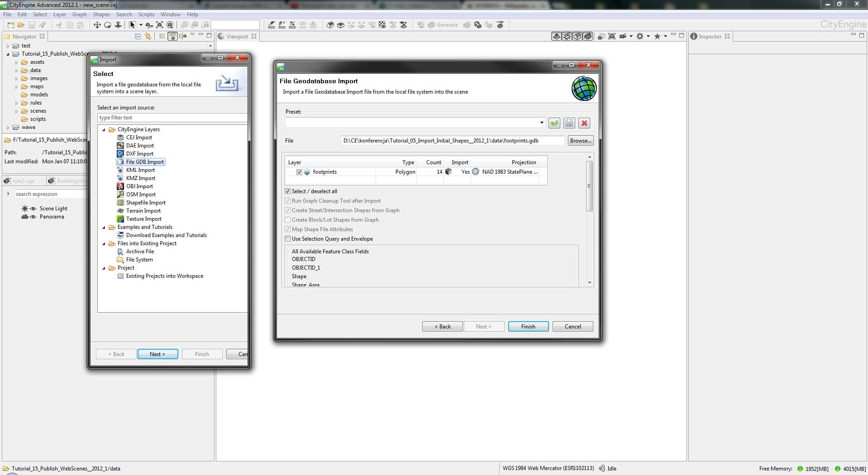Click the viewport Frame All icon
The image size is (868, 475).
pos(612,36)
